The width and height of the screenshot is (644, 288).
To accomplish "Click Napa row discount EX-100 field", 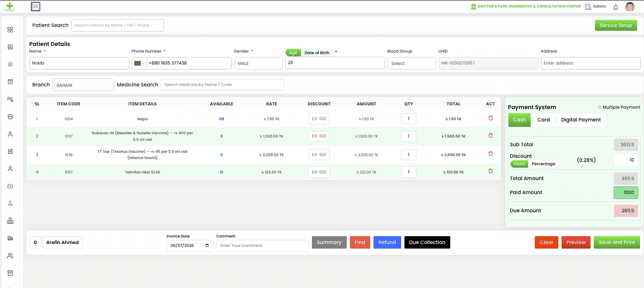I will pyautogui.click(x=319, y=119).
